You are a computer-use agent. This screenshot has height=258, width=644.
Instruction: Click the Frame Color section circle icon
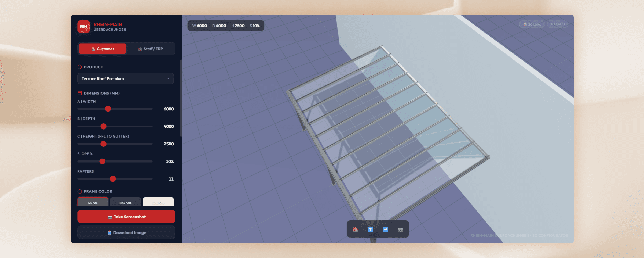pos(79,191)
